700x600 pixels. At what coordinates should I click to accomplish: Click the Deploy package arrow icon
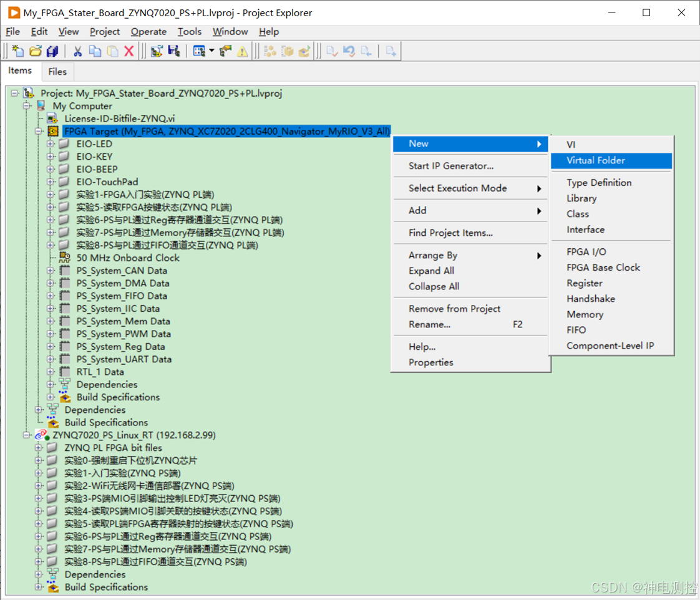click(x=304, y=51)
